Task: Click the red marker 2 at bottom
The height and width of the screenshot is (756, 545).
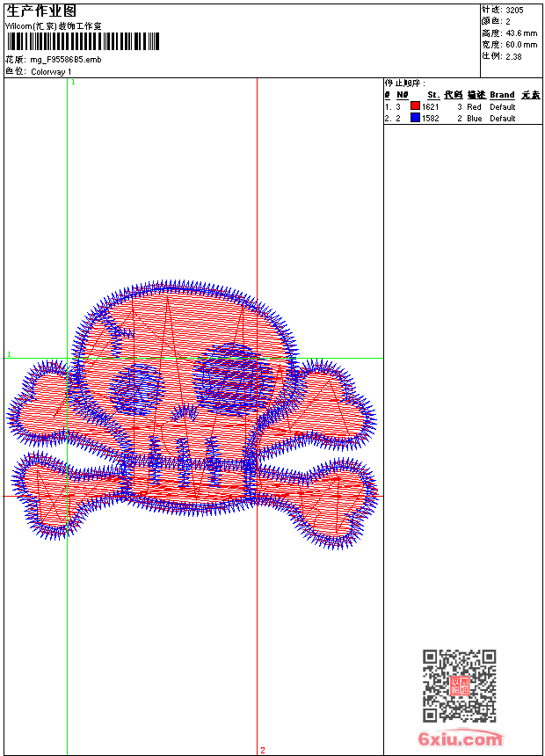Action: pos(262,750)
